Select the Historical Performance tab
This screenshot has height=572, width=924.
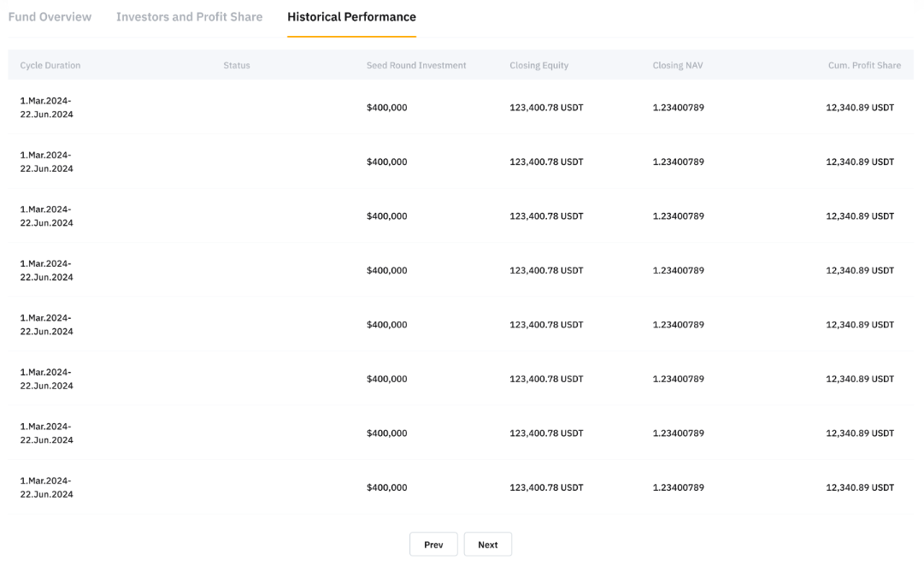351,17
